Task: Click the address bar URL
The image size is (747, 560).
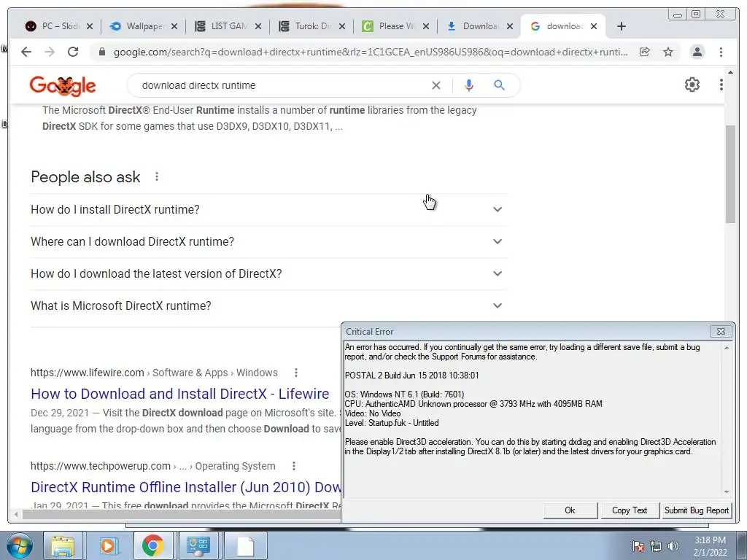Action: [x=370, y=52]
